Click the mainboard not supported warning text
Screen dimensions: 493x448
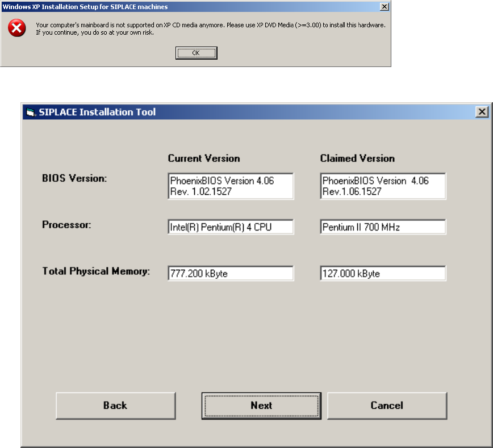tap(210, 28)
